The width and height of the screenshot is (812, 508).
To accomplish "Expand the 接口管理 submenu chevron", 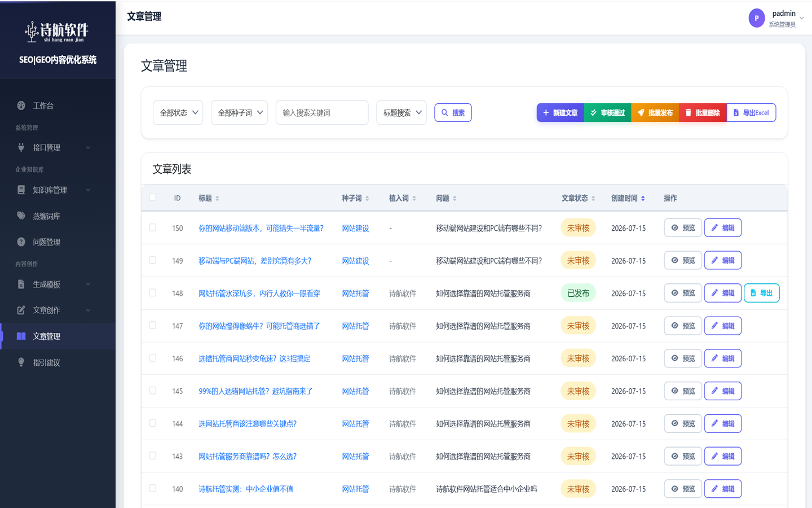I will click(x=88, y=148).
